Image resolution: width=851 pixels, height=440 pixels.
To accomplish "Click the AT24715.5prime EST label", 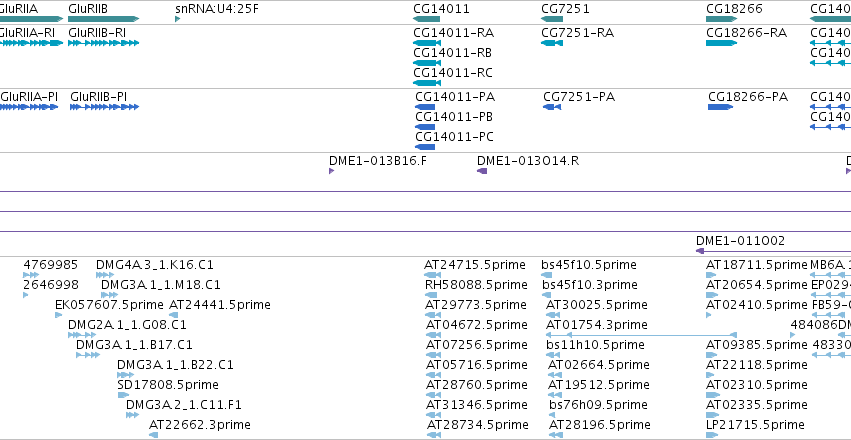I will coord(475,265).
